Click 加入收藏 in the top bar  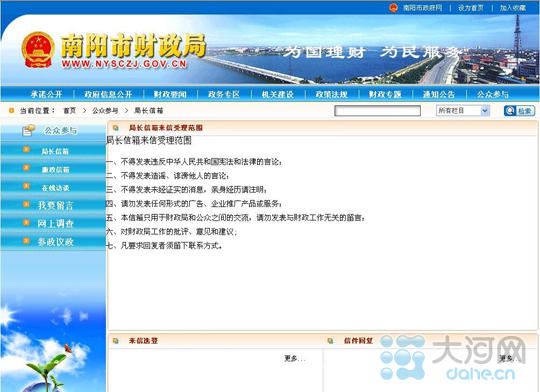(513, 8)
